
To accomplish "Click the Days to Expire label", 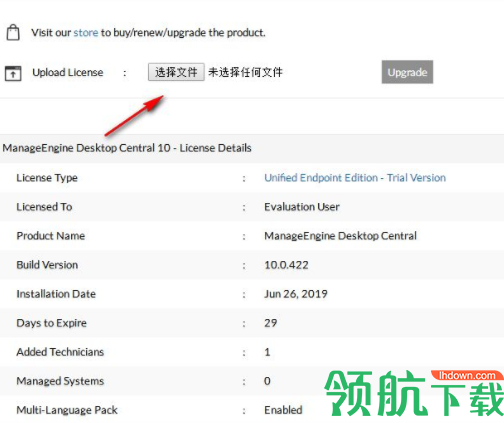I will (51, 323).
